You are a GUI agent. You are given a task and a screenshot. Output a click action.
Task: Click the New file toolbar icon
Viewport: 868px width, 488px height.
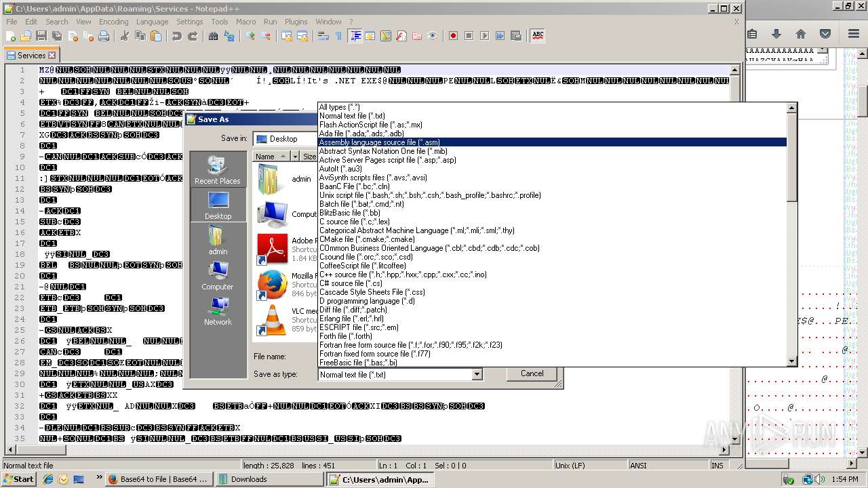pos(11,36)
